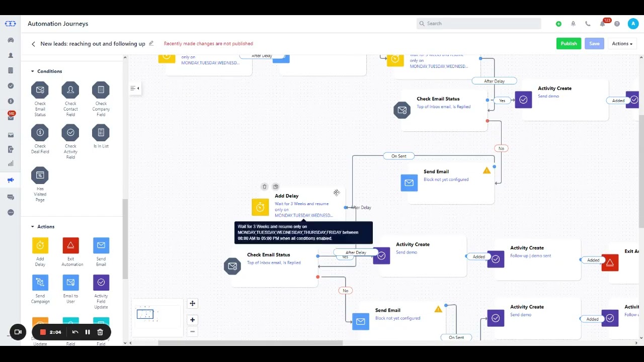644x362 pixels.
Task: Open the Check Email Status condition block
Action: 40,99
